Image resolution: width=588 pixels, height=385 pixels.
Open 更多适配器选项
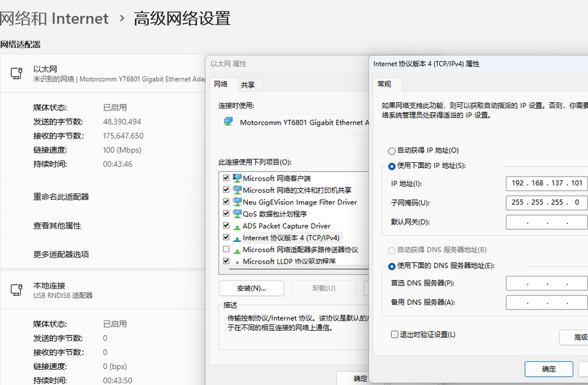point(61,255)
